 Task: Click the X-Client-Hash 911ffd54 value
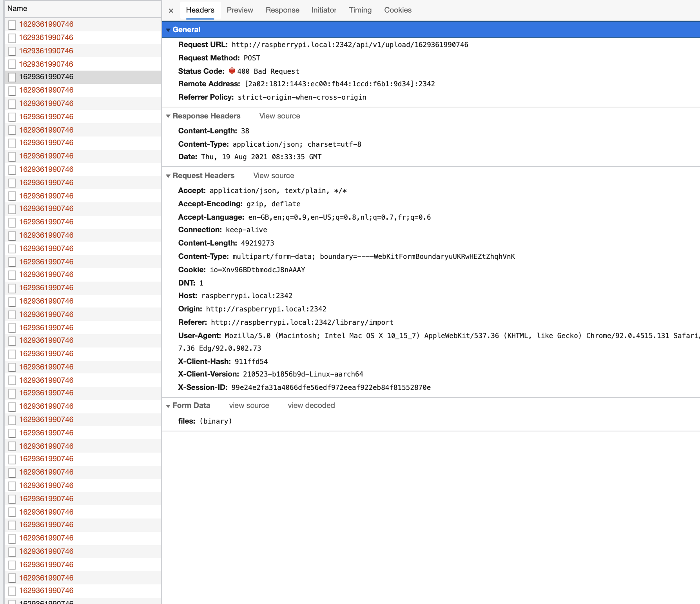tap(251, 362)
